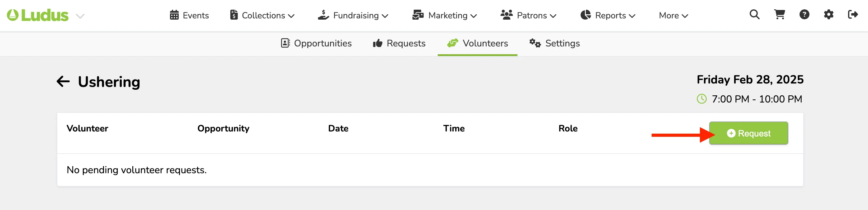Expand the Collections dropdown menu
The height and width of the screenshot is (210, 868).
pyautogui.click(x=262, y=16)
